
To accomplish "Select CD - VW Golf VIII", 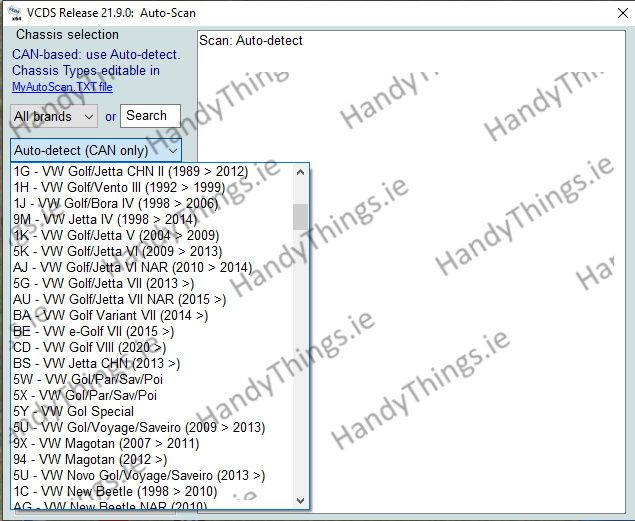I will [x=152, y=347].
